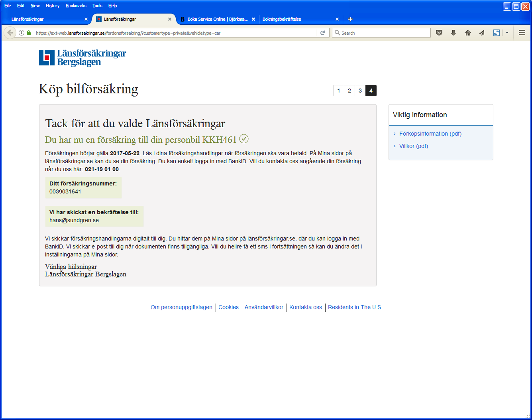This screenshot has height=420, width=532.
Task: Click the browser back arrow button
Action: 10,33
